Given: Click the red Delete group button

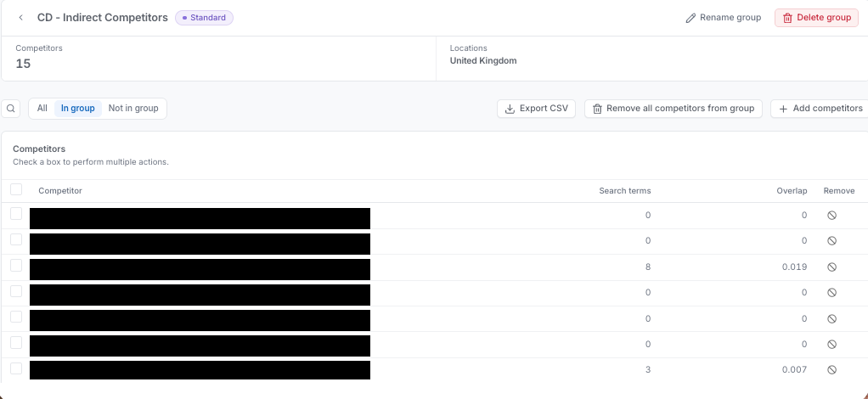Looking at the screenshot, I should [816, 18].
